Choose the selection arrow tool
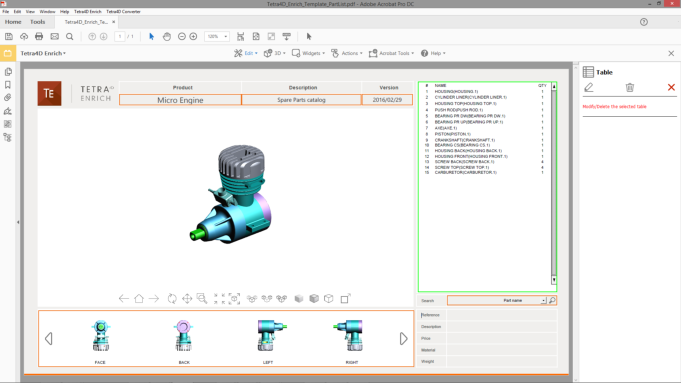The image size is (681, 383). (x=151, y=36)
